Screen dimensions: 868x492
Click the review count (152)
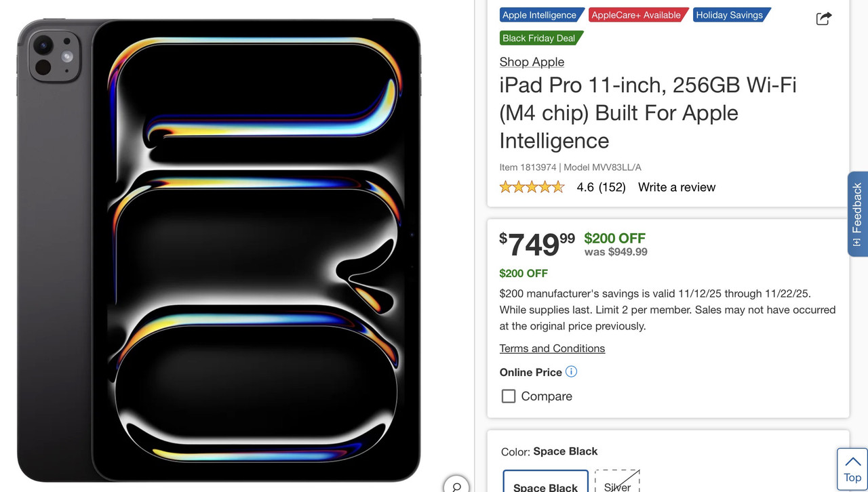(612, 187)
